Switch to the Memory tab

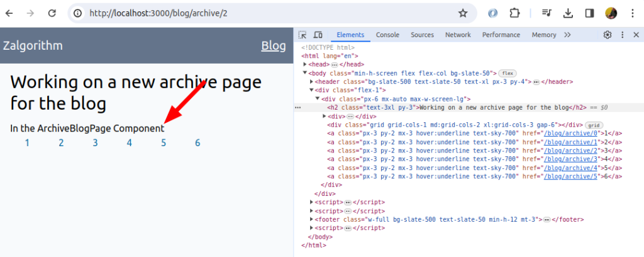pos(544,35)
